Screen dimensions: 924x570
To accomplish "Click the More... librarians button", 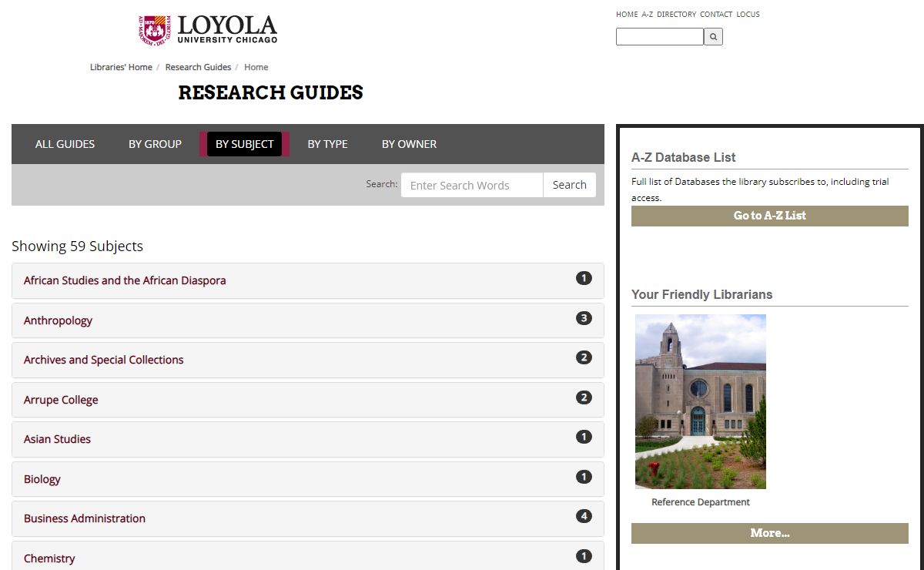I will [769, 533].
